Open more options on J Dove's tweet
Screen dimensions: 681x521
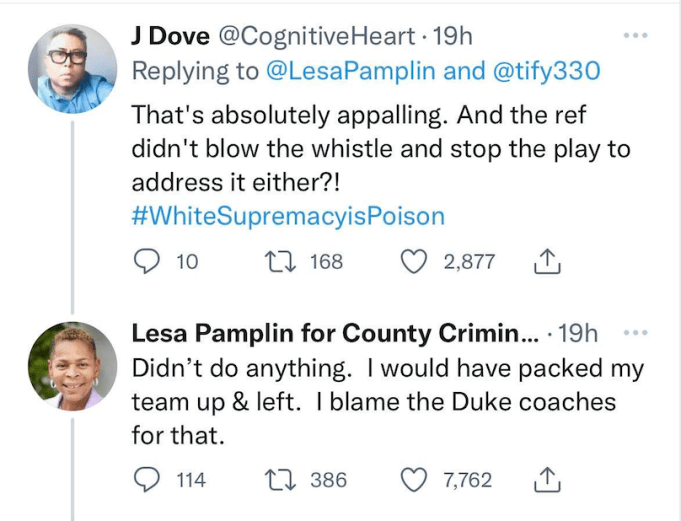pyautogui.click(x=635, y=37)
